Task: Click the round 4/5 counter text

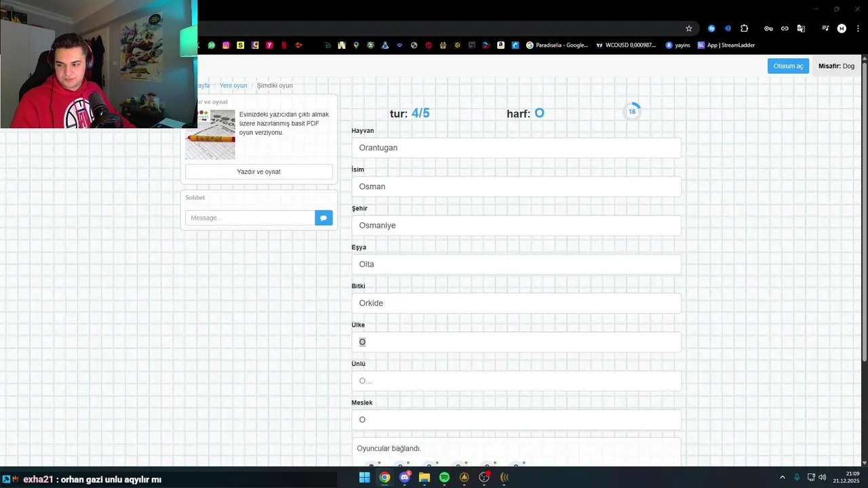Action: pyautogui.click(x=420, y=113)
